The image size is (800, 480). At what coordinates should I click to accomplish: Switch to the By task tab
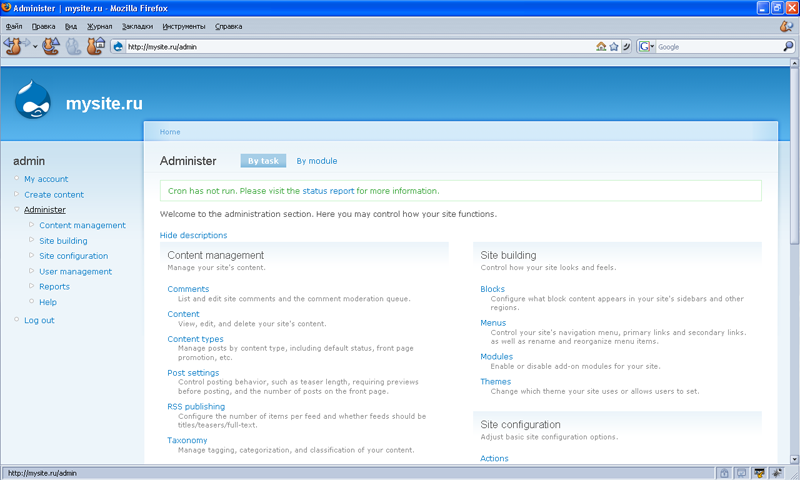tap(263, 161)
